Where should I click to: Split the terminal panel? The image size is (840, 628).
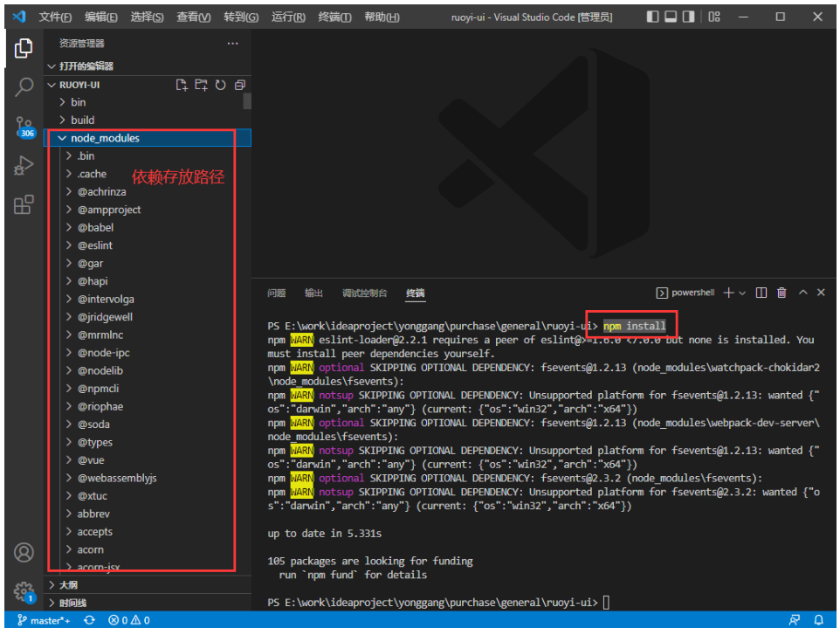click(761, 293)
